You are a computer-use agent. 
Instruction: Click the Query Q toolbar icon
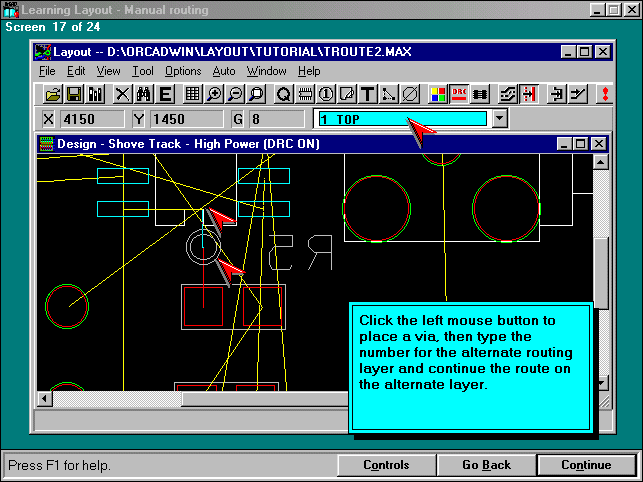point(283,94)
